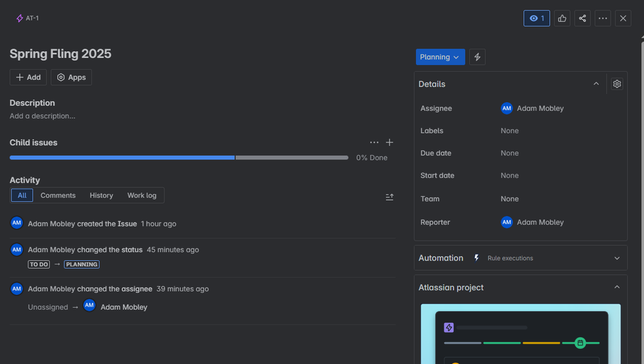Edit the Labels value None
Viewport: 644px width, 364px height.
(x=510, y=131)
